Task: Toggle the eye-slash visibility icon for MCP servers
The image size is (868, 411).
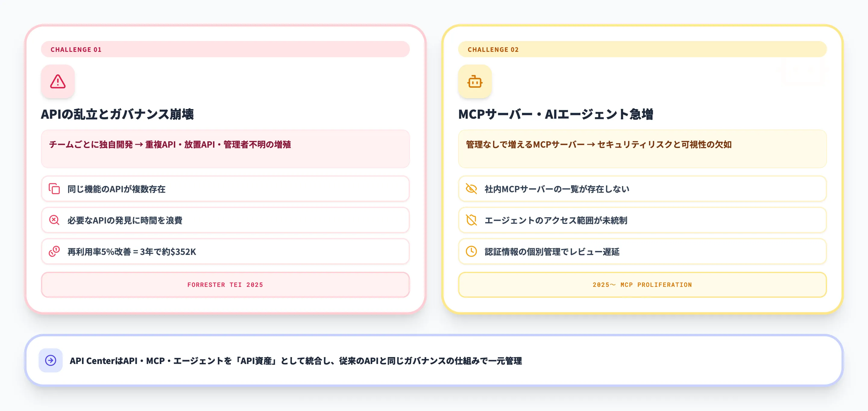Action: click(471, 189)
